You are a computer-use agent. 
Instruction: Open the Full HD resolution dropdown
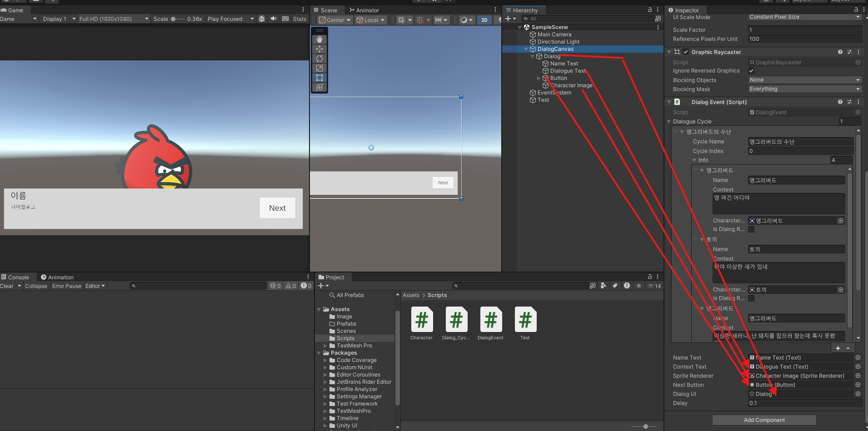(x=114, y=19)
